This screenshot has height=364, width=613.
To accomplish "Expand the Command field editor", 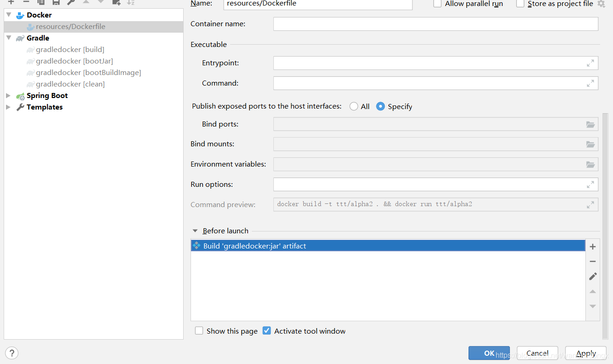I will tap(590, 84).
